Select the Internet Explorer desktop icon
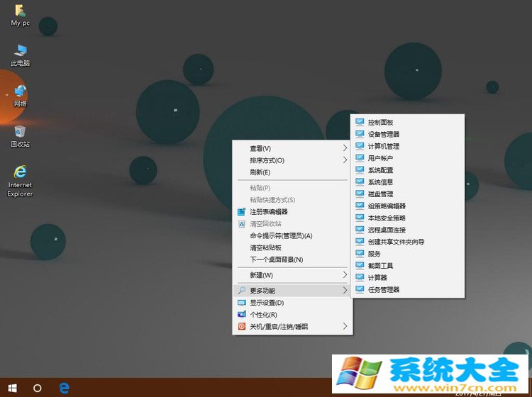The width and height of the screenshot is (532, 397). [x=20, y=181]
